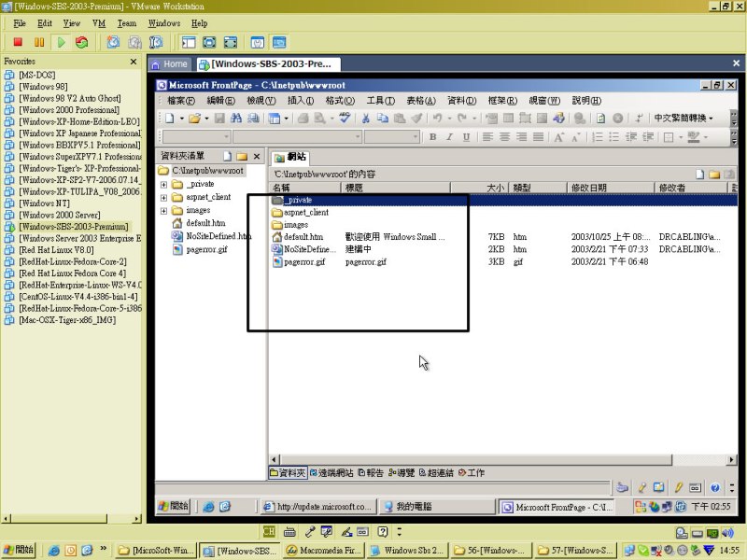Toggle underline formatting
This screenshot has width=747, height=560.
pyautogui.click(x=466, y=137)
